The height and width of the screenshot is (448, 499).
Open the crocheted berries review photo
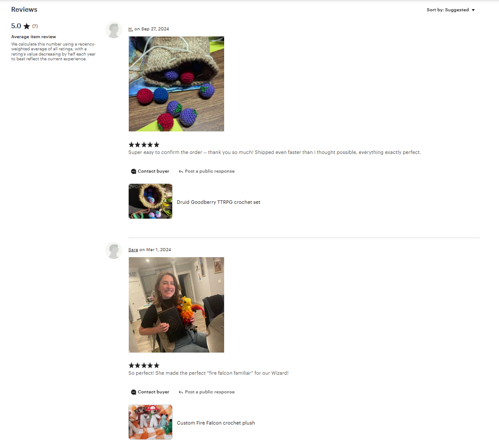point(176,84)
